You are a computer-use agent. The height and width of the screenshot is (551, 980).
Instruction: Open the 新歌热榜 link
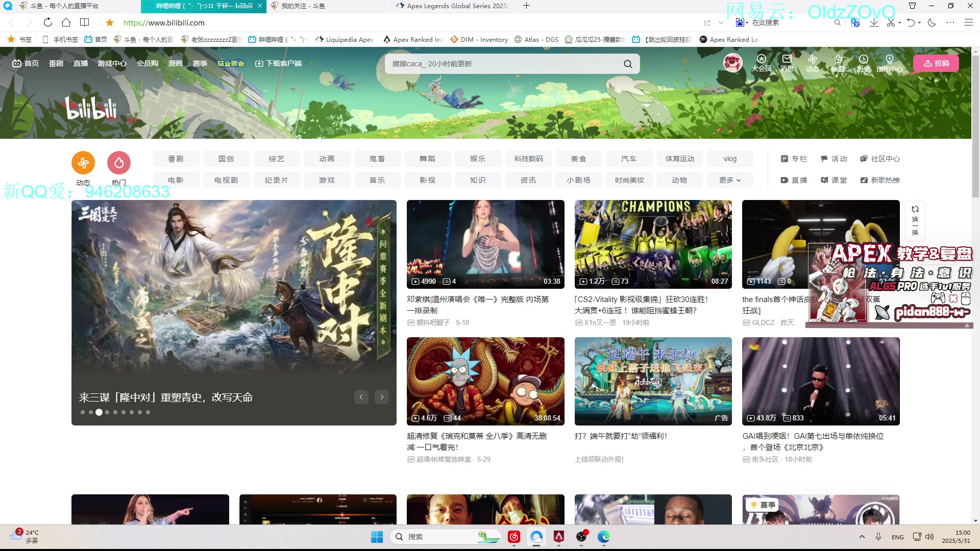(880, 180)
